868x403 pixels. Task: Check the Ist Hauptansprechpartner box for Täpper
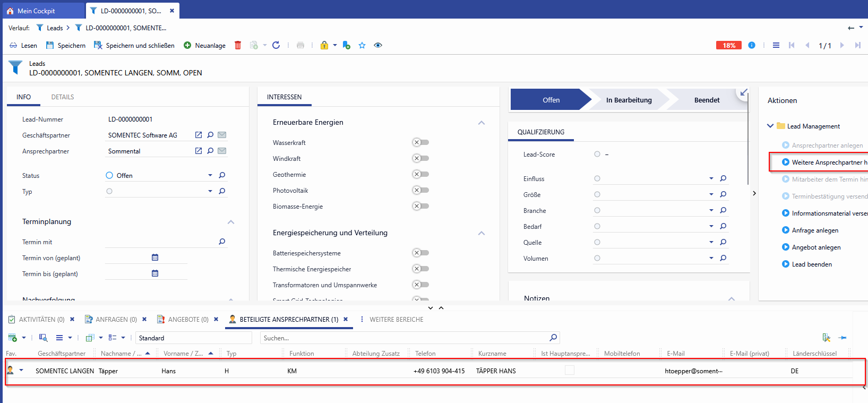[x=570, y=371]
